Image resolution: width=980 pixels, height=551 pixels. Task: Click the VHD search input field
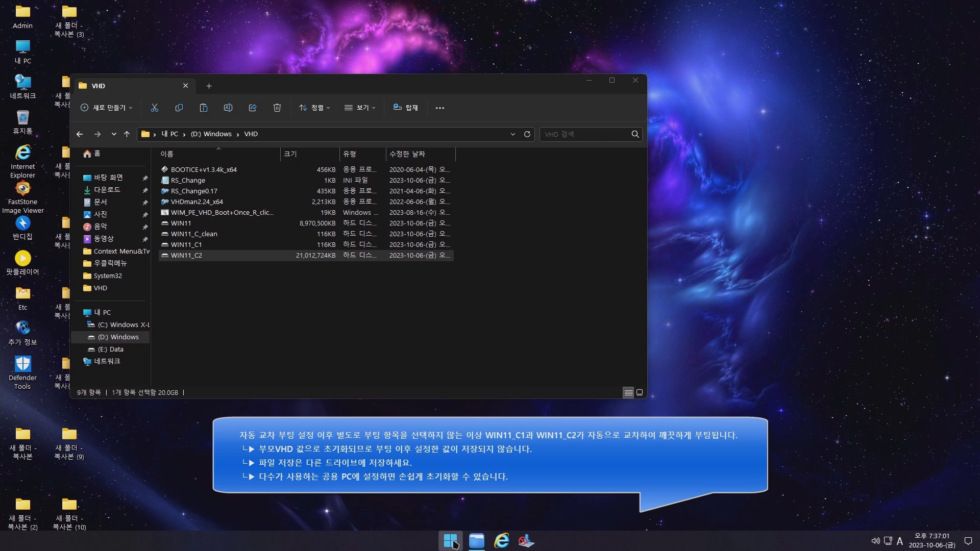pyautogui.click(x=585, y=134)
